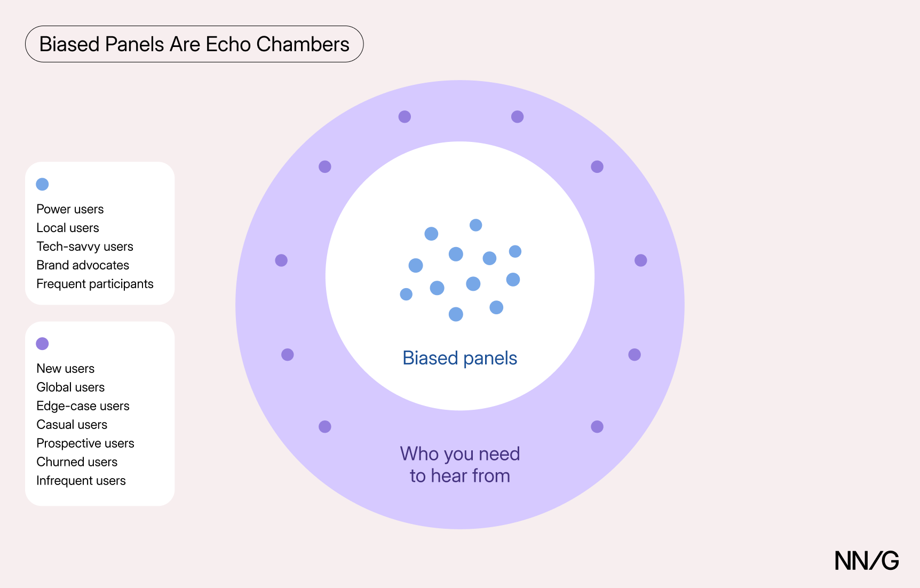Click the blue legend dot above Power users

(42, 184)
